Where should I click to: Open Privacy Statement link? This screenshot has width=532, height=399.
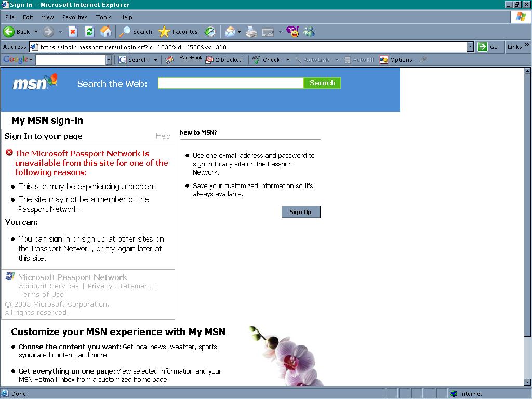pos(119,286)
